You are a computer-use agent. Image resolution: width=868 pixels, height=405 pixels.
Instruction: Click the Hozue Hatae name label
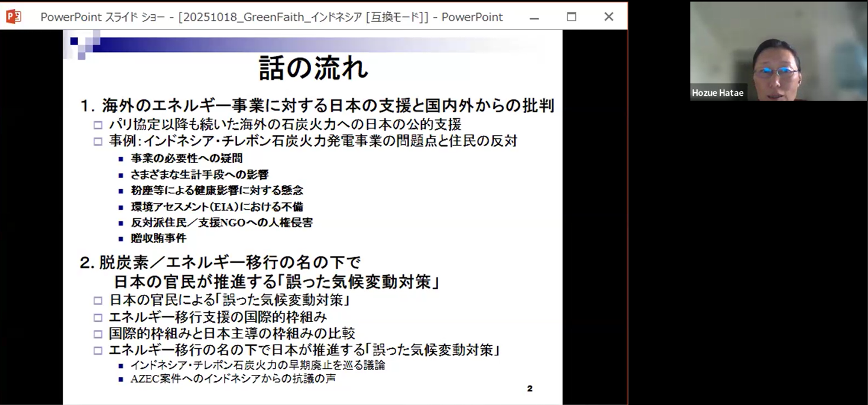(x=717, y=93)
